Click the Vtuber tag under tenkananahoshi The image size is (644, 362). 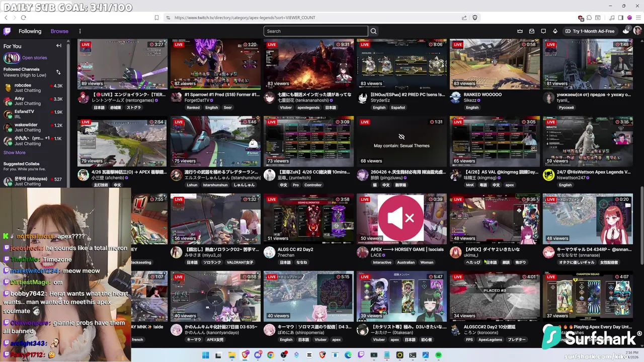(286, 108)
